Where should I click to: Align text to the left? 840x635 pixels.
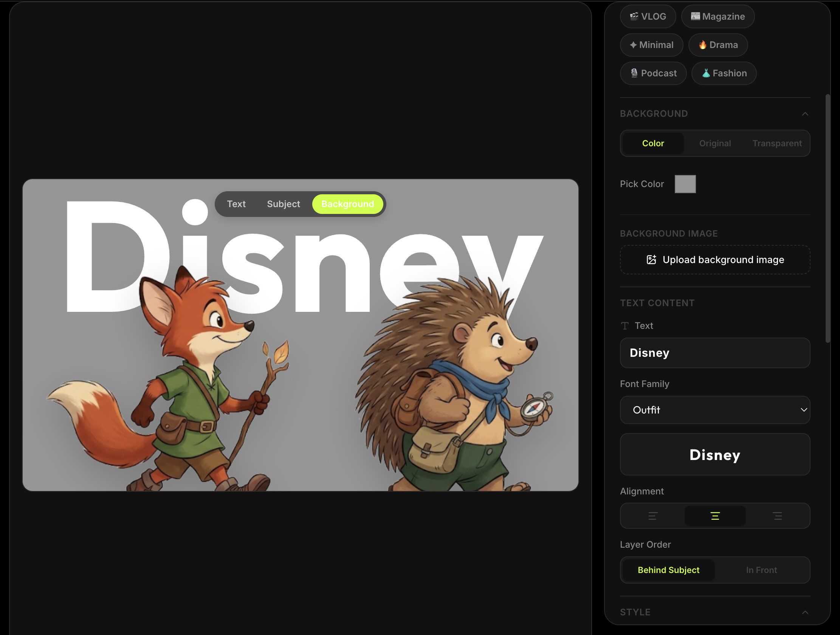[653, 516]
